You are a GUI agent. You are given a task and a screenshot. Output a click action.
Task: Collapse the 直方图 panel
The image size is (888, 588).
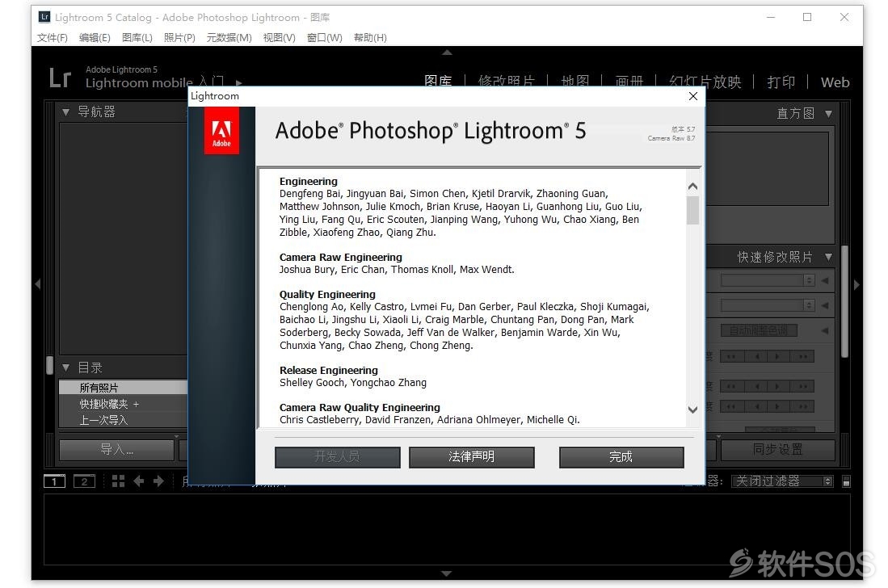coord(828,114)
